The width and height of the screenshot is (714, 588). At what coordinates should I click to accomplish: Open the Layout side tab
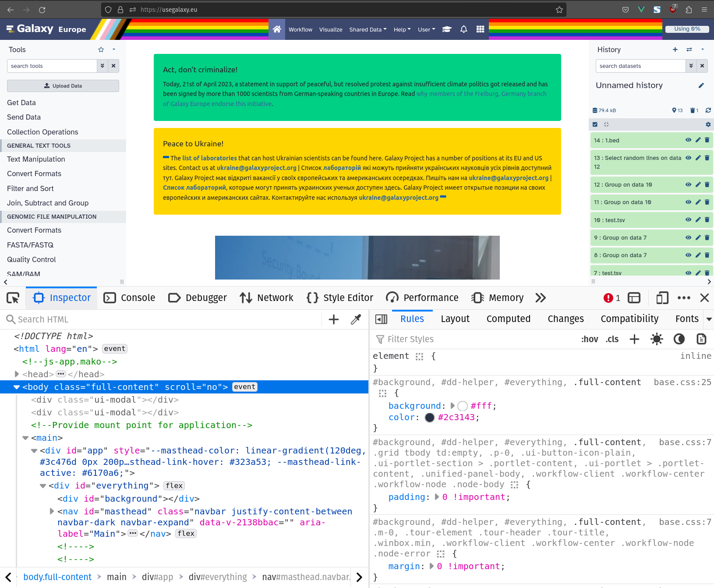pos(455,319)
